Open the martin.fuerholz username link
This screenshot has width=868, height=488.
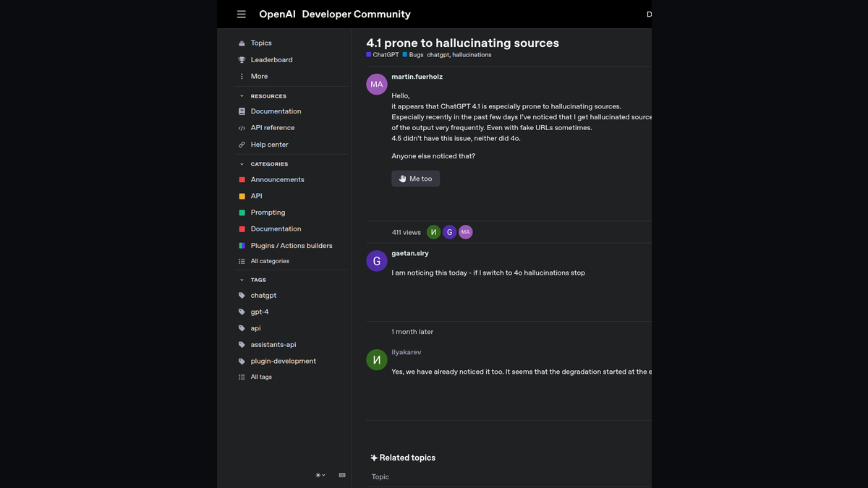tap(417, 77)
